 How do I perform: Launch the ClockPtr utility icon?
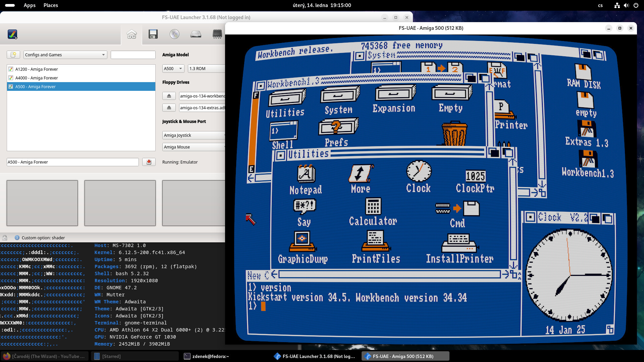click(475, 176)
